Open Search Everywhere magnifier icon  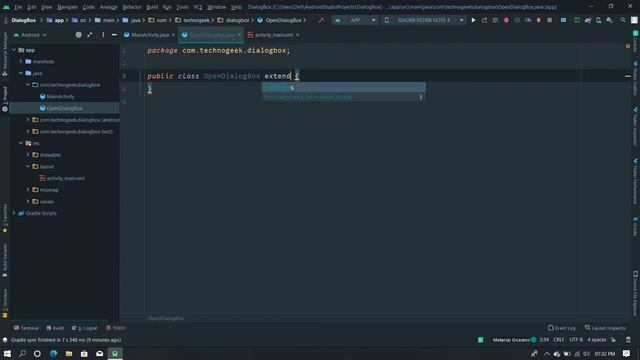pos(623,20)
